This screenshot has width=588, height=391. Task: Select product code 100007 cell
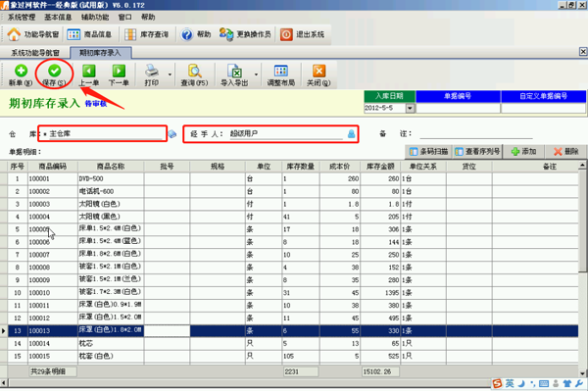tap(53, 255)
